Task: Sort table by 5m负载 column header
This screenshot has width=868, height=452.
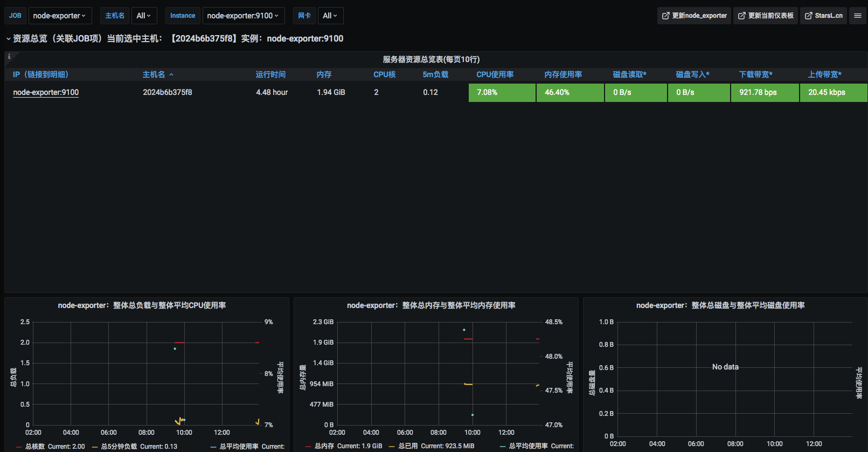Action: [x=435, y=74]
